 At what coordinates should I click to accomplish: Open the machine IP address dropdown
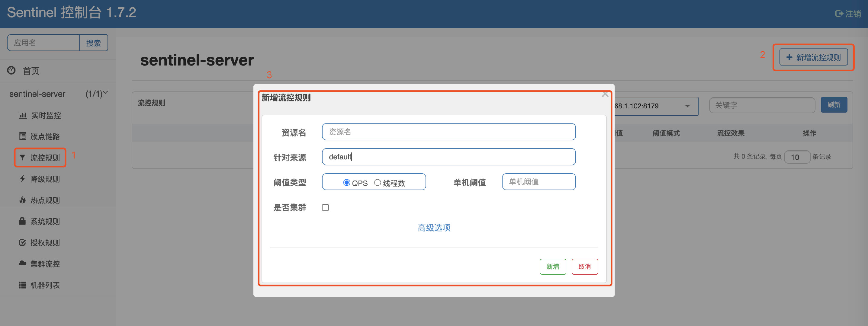point(687,106)
